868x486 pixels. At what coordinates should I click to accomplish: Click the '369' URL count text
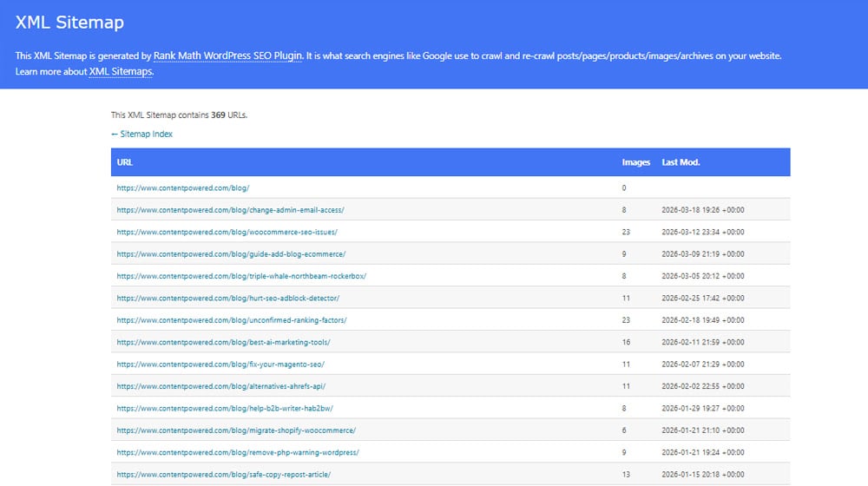pos(218,115)
